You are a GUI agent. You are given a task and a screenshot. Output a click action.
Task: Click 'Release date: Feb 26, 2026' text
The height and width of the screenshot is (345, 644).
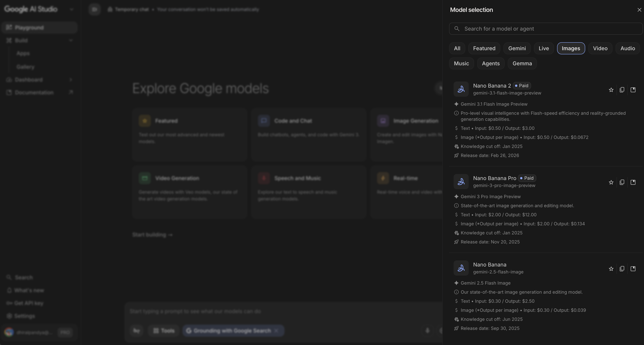pyautogui.click(x=490, y=156)
